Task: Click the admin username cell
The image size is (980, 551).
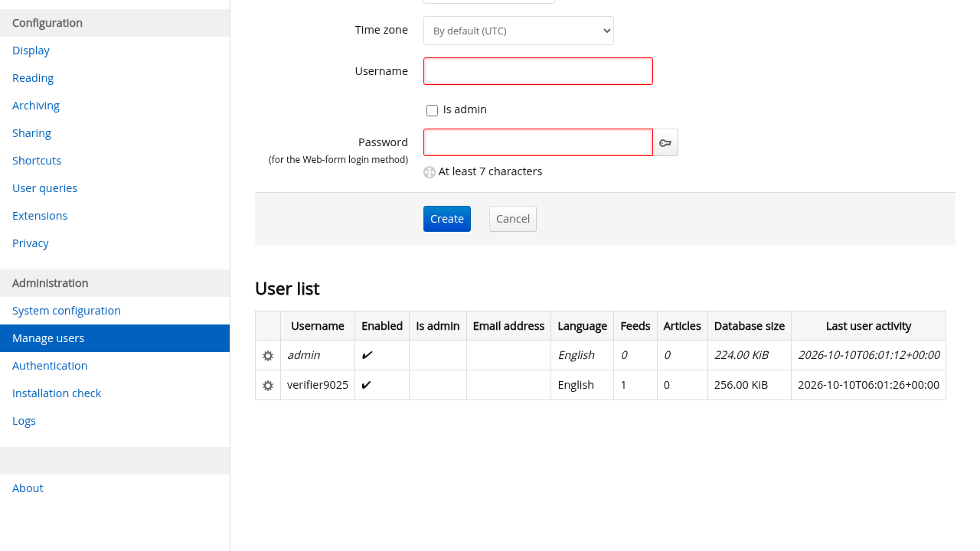Action: [318, 355]
